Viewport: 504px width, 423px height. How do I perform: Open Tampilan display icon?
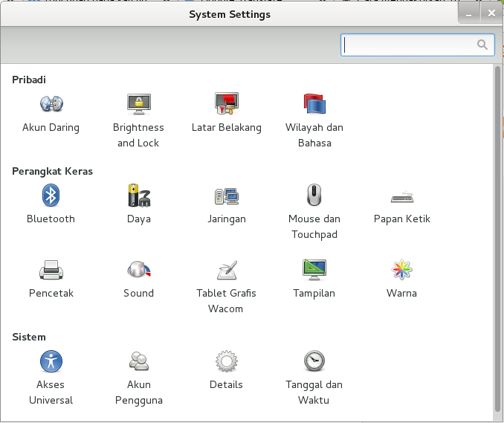[x=314, y=269]
